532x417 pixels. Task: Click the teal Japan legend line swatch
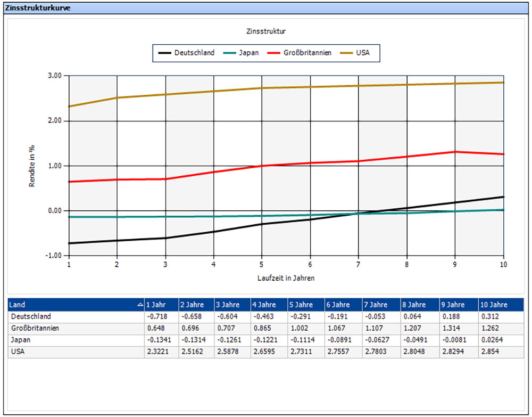click(229, 53)
